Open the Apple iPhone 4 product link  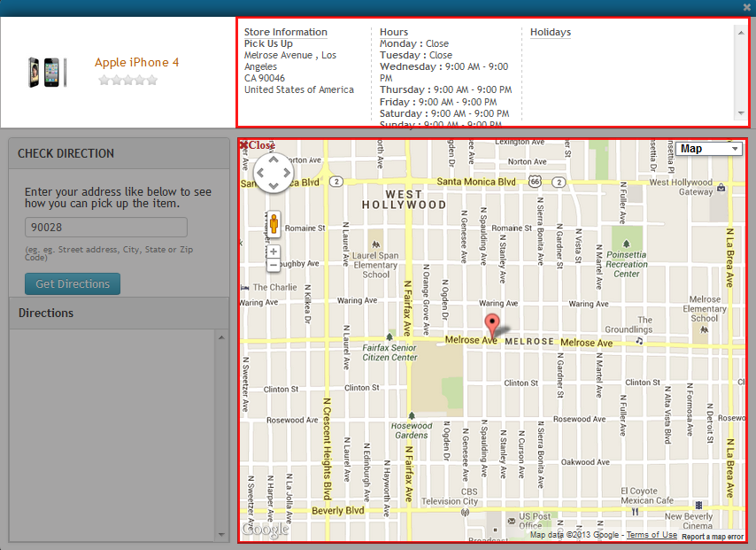pyautogui.click(x=137, y=62)
